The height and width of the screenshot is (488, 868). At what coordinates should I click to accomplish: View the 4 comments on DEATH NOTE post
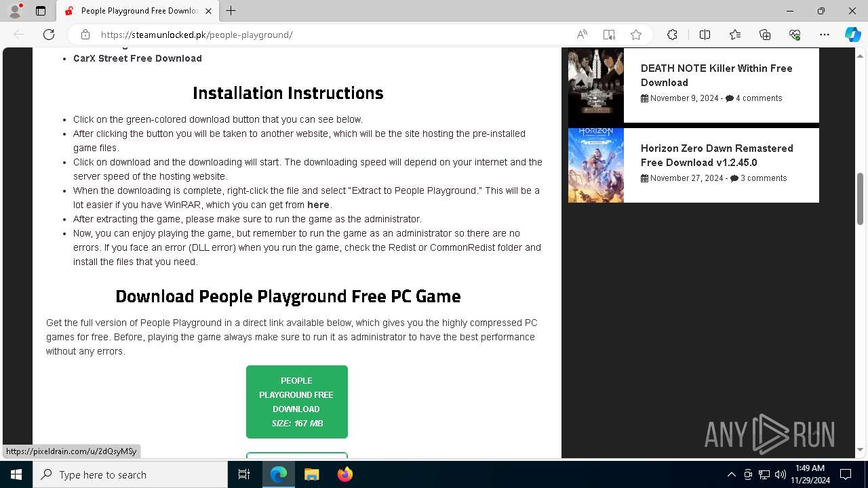[x=754, y=98]
